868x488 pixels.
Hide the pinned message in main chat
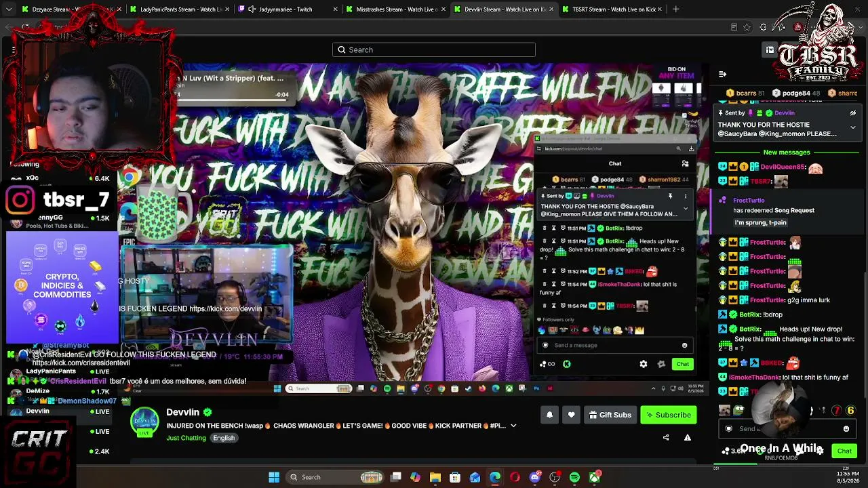853,113
